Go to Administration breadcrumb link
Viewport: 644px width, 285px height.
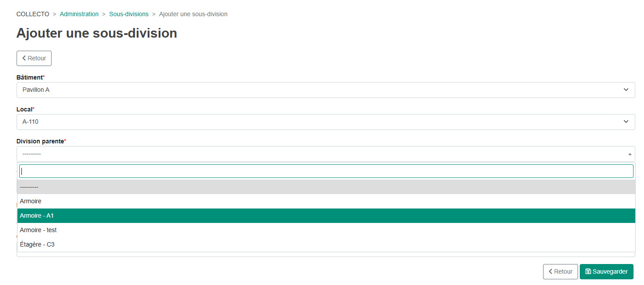tap(79, 14)
